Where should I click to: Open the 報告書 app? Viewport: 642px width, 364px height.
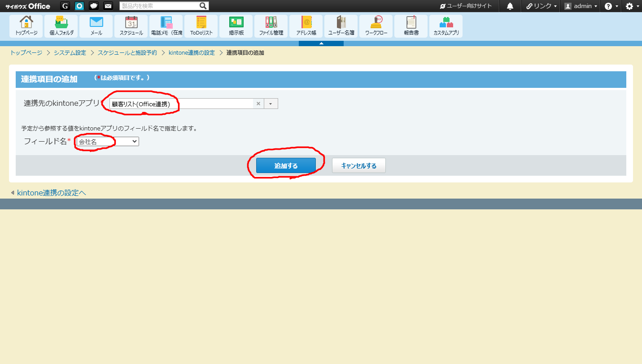pos(411,26)
